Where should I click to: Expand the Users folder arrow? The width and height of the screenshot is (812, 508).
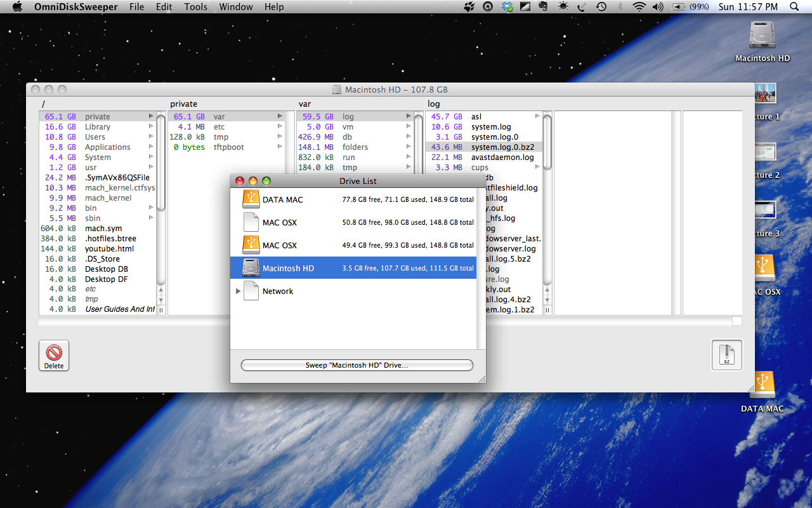(151, 137)
